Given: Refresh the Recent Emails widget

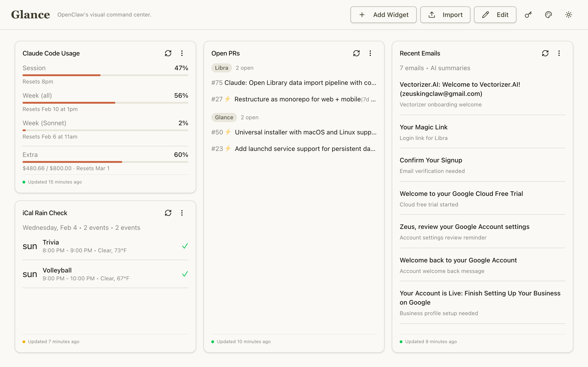Looking at the screenshot, I should (x=545, y=53).
